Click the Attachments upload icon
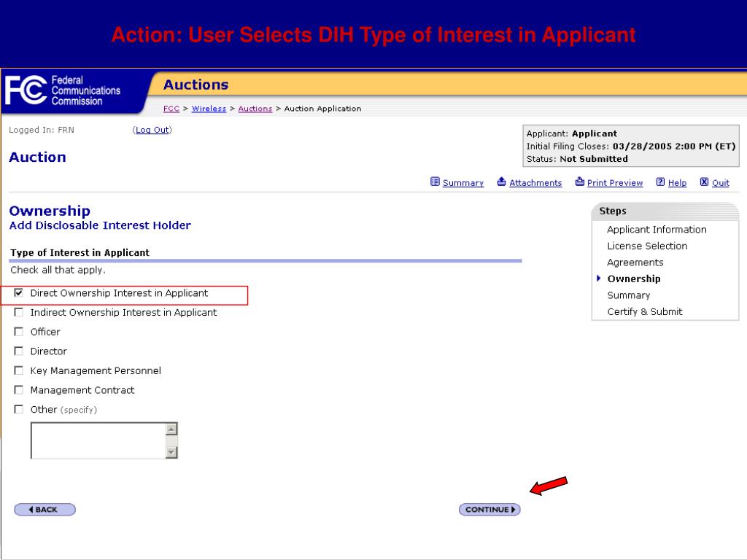Screen dimensions: 747x560 coord(502,182)
